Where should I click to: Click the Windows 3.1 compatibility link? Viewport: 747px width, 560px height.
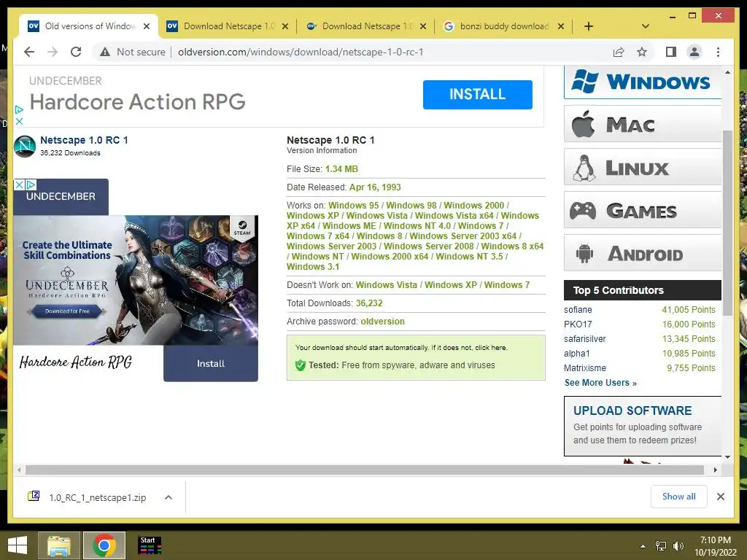(313, 267)
